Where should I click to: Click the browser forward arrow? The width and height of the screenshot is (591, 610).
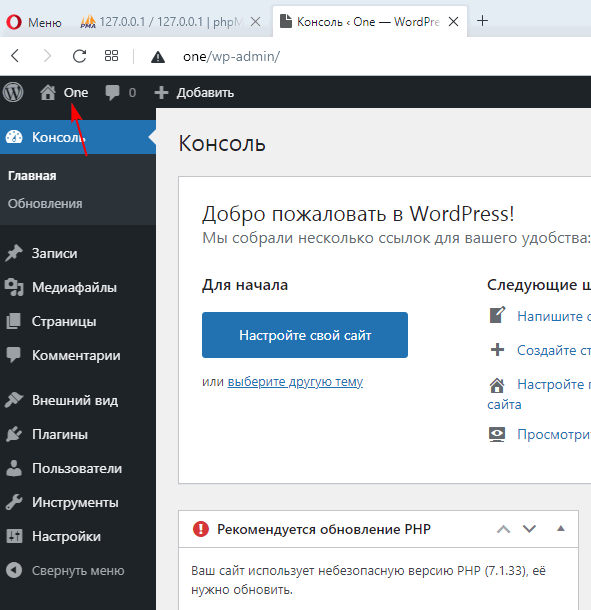[47, 56]
